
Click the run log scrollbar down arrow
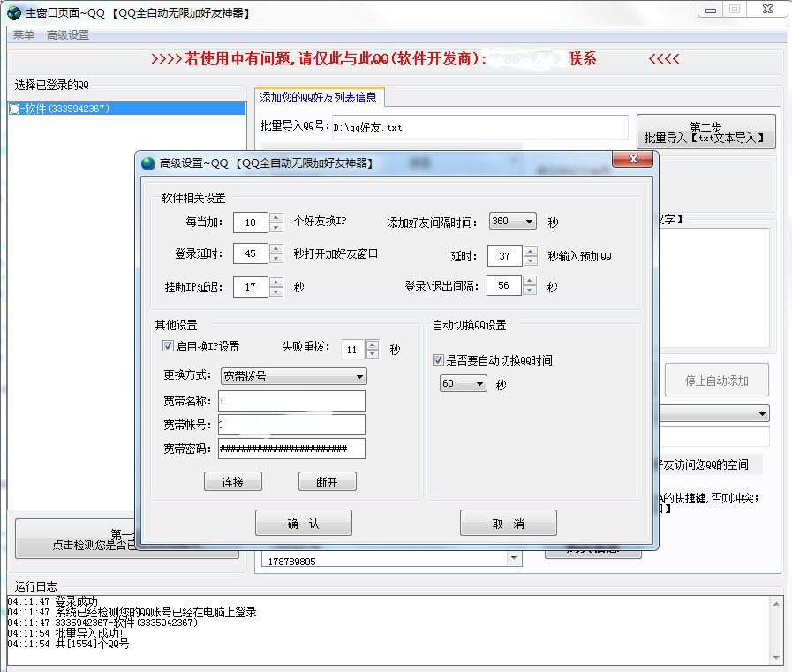click(776, 657)
